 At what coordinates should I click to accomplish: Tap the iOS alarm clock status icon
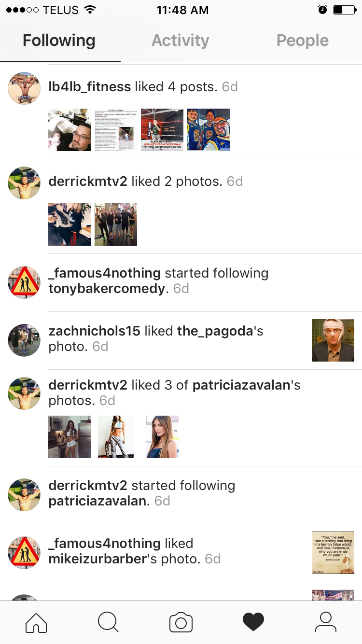(x=323, y=10)
